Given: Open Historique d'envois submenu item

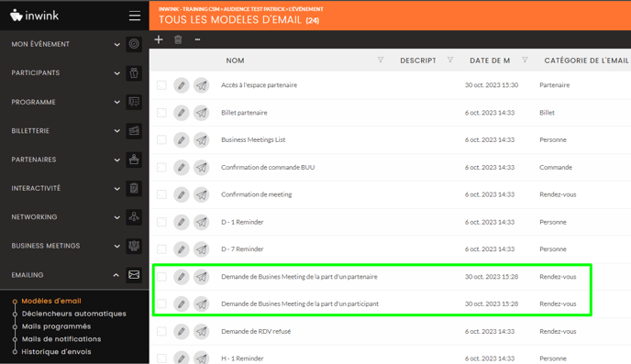Looking at the screenshot, I should coord(56,351).
